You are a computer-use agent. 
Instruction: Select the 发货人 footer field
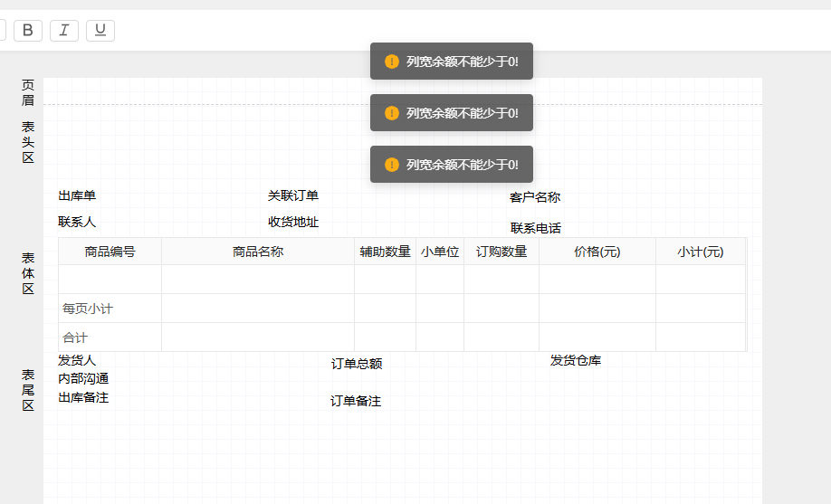click(77, 360)
